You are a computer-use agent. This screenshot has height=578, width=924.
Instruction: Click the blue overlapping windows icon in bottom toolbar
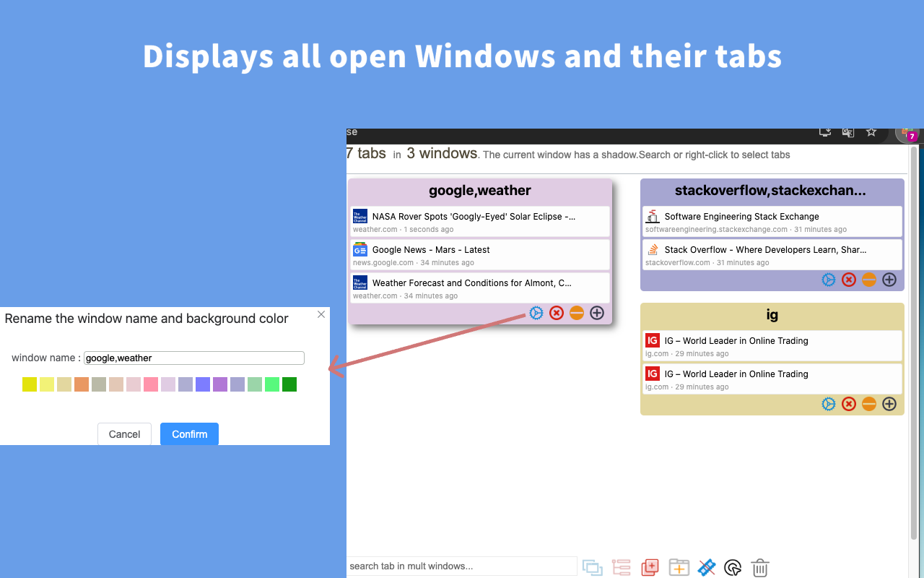(x=593, y=567)
